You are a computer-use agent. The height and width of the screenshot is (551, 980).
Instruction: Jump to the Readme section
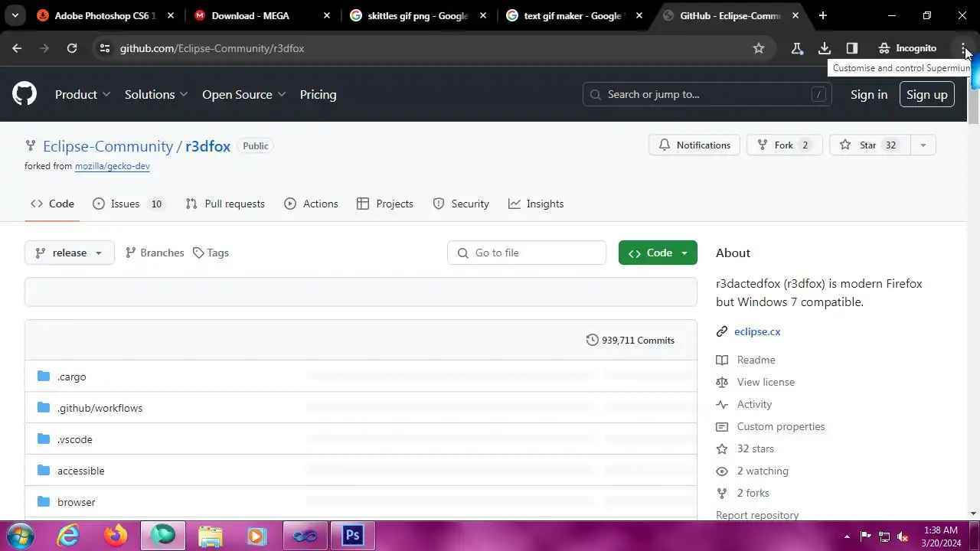(746, 360)
